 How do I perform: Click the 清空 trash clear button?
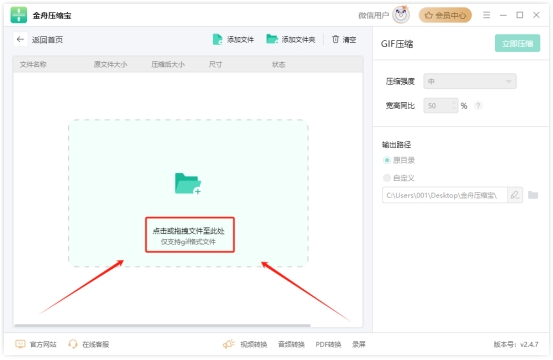[x=344, y=39]
